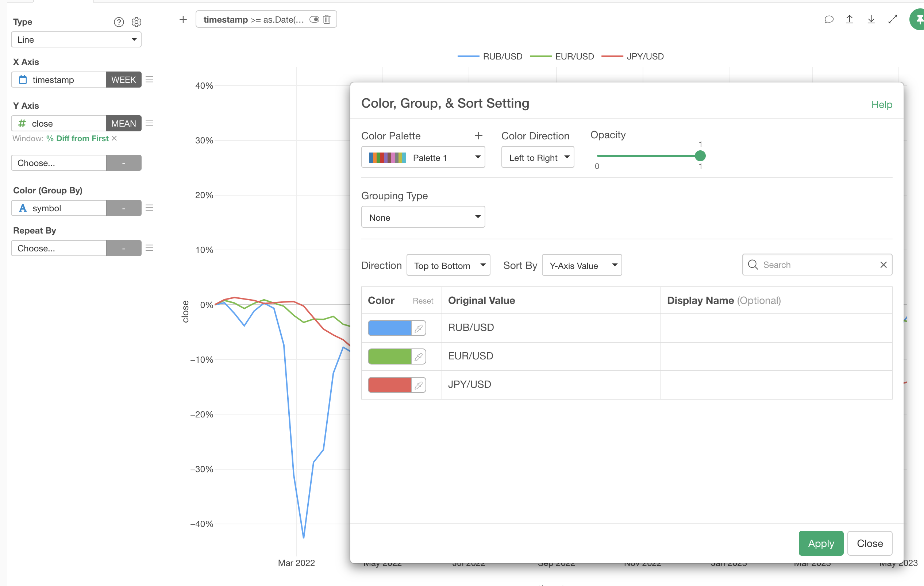Open Direction Top to Bottom dropdown
Screen dimensions: 924x586
coord(448,265)
